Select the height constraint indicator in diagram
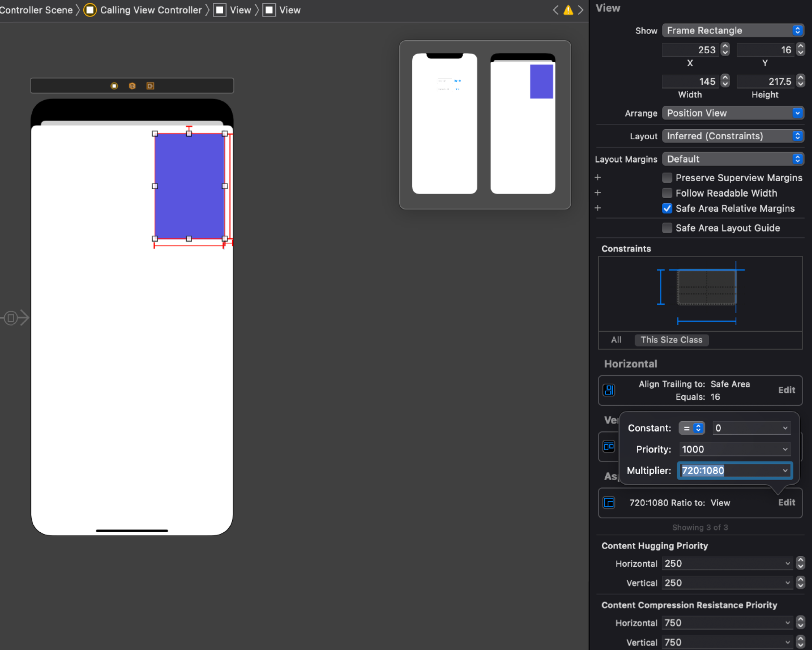 [661, 287]
